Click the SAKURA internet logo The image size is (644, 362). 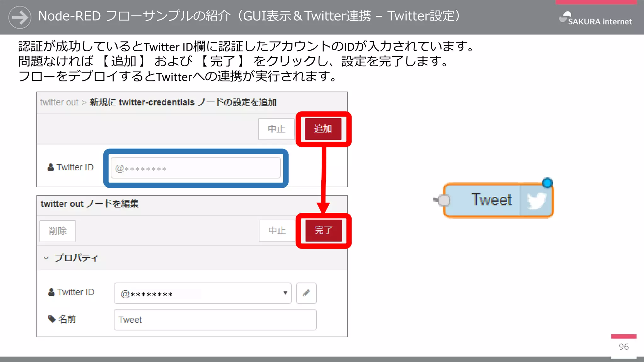[595, 19]
